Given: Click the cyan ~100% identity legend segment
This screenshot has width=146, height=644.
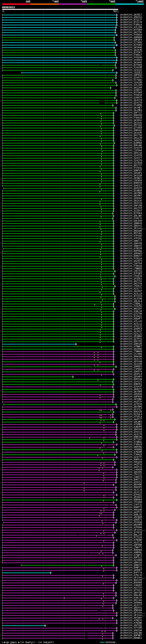Looking at the screenshot, I should [x=130, y=4].
